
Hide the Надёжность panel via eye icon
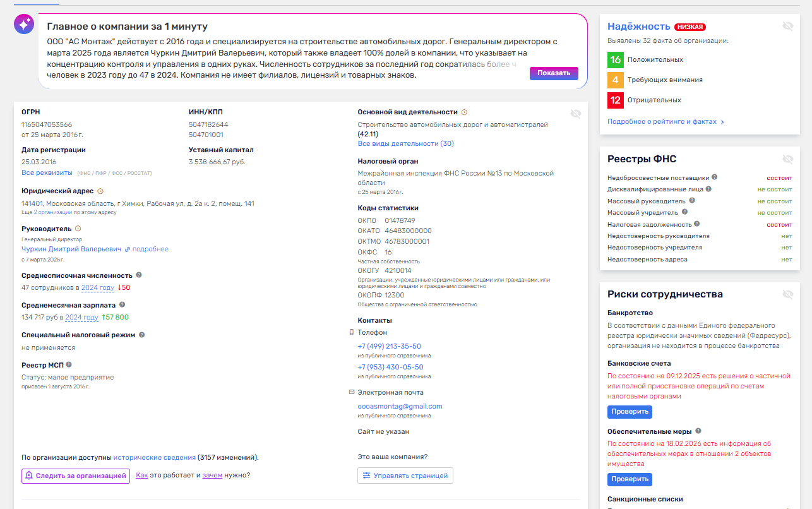click(787, 26)
